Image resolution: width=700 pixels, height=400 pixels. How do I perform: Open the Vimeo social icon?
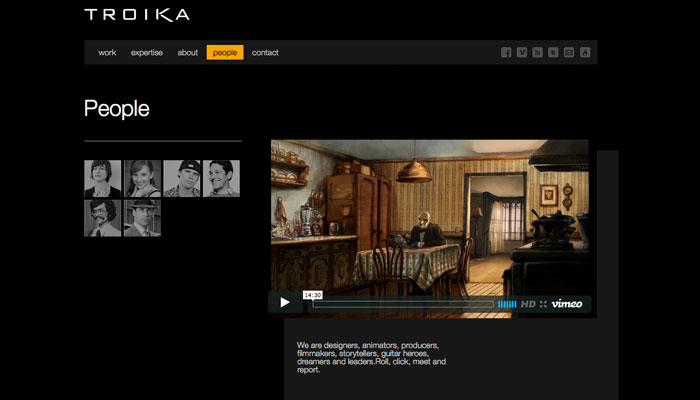click(x=521, y=52)
